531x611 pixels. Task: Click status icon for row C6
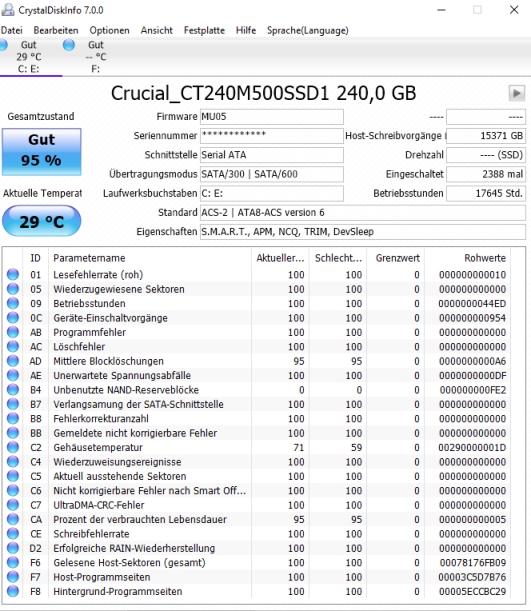pyautogui.click(x=13, y=491)
